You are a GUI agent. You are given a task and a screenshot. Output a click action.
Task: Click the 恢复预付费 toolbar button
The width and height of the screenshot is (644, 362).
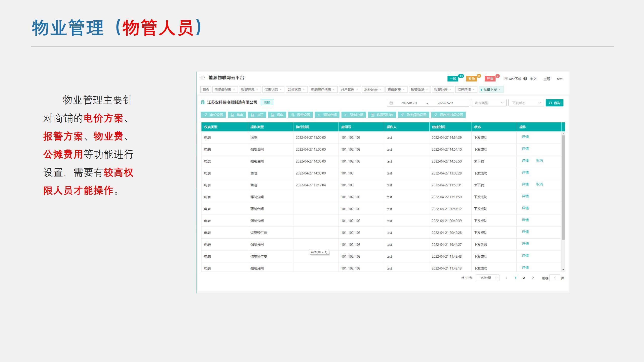click(x=382, y=115)
